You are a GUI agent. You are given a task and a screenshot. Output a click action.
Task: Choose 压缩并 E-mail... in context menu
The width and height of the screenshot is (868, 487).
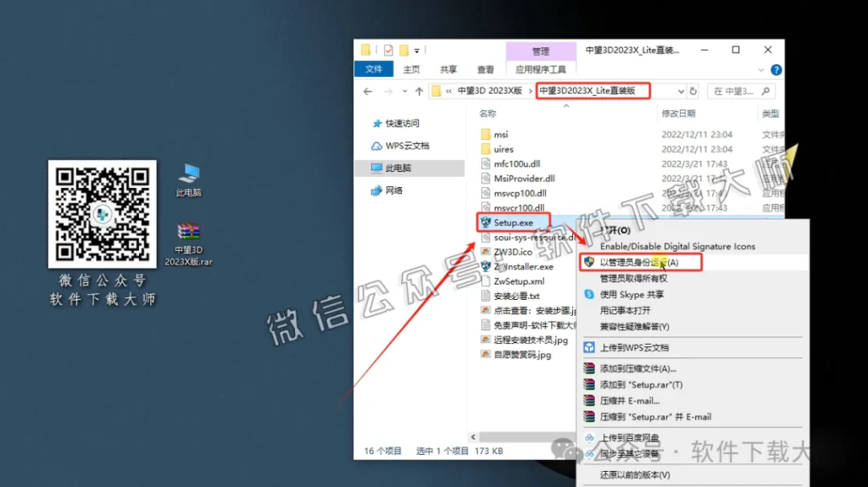click(x=630, y=401)
